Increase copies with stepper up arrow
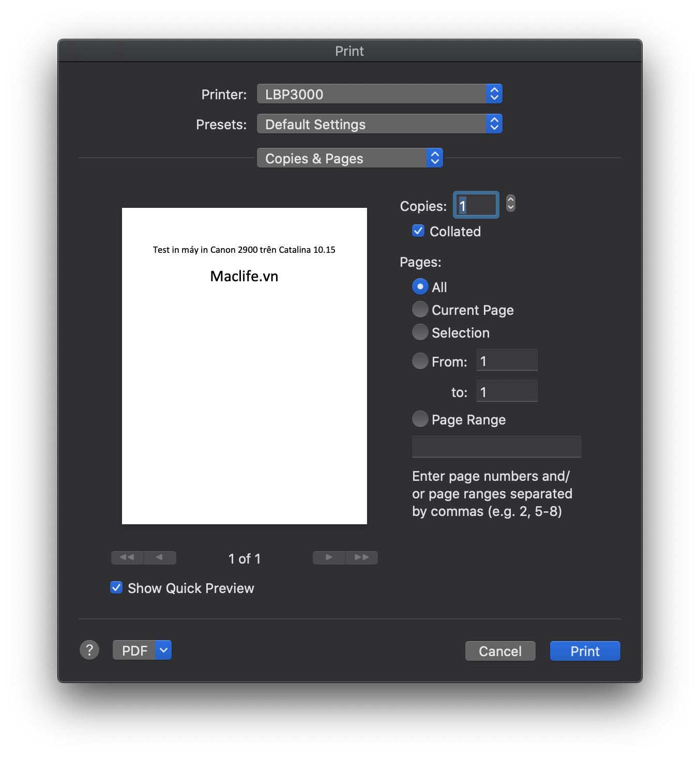Viewport: 700px width, 759px height. pos(510,200)
